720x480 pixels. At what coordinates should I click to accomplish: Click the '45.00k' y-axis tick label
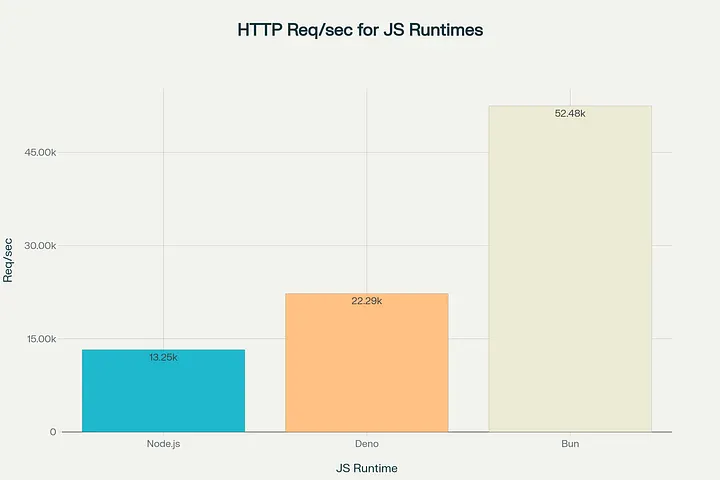tap(40, 152)
